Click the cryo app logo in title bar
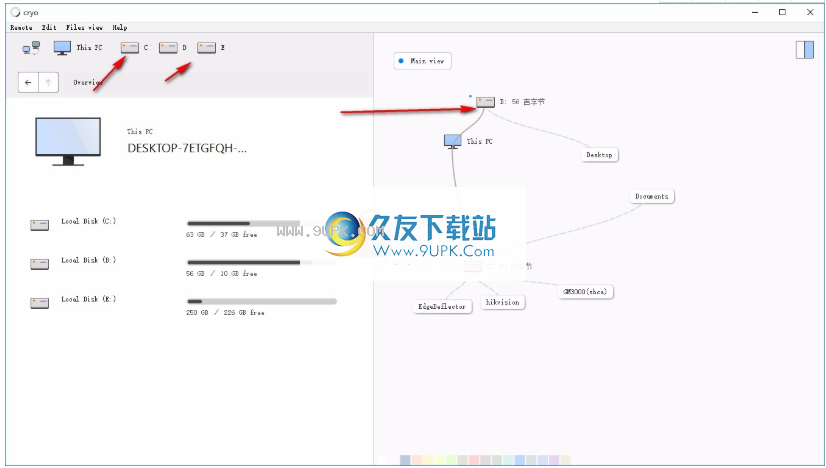This screenshot has height=468, width=826. coord(15,12)
